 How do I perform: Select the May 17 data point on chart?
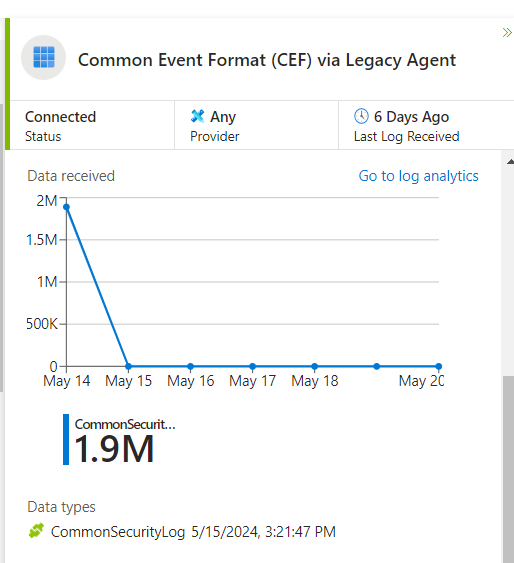point(253,366)
